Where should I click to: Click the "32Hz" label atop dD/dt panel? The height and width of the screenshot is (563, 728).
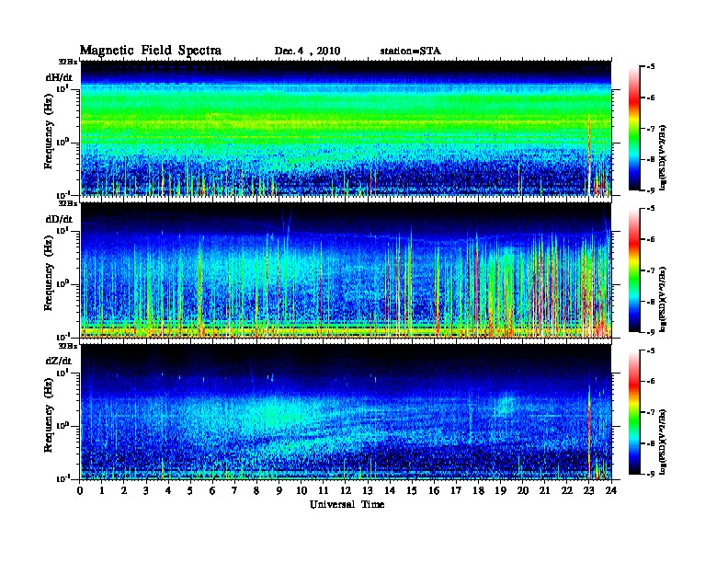point(68,203)
